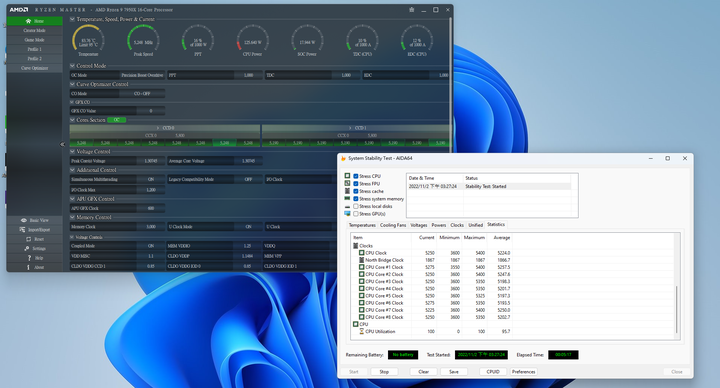Open About in Ryzen Master sidebar

[34, 267]
